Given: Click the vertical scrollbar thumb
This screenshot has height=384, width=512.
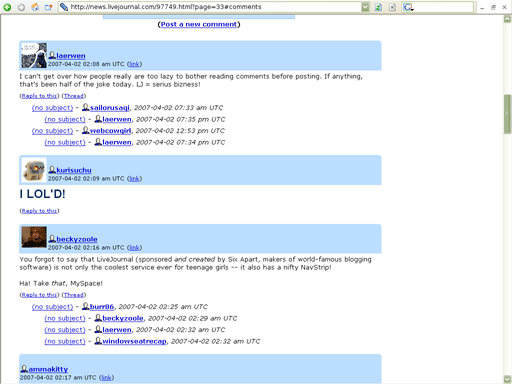Looking at the screenshot, I should (507, 114).
